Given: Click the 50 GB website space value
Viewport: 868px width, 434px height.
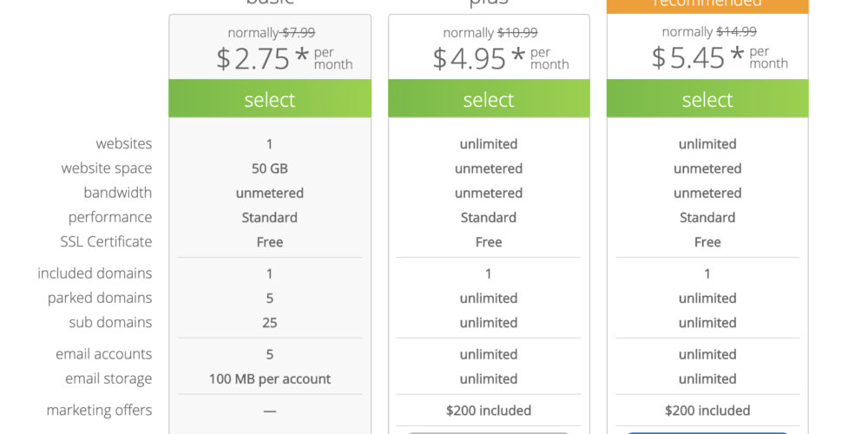Looking at the screenshot, I should point(270,168).
